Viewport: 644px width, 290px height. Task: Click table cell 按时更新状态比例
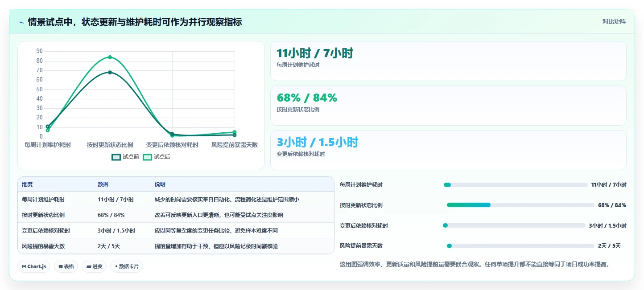43,215
